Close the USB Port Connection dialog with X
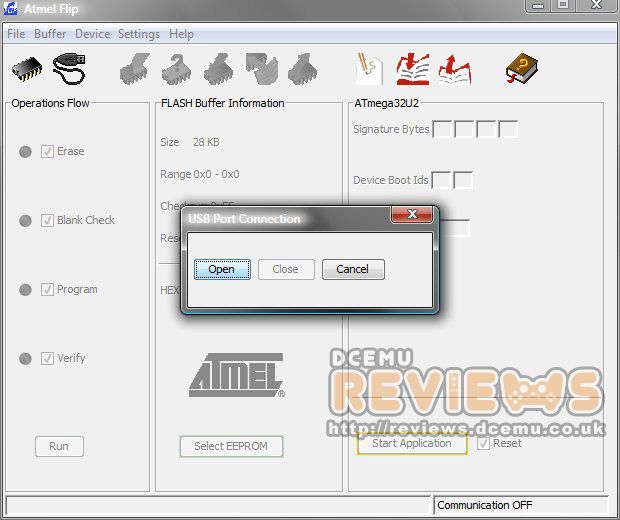Viewport: 620px width, 520px height. [x=412, y=214]
